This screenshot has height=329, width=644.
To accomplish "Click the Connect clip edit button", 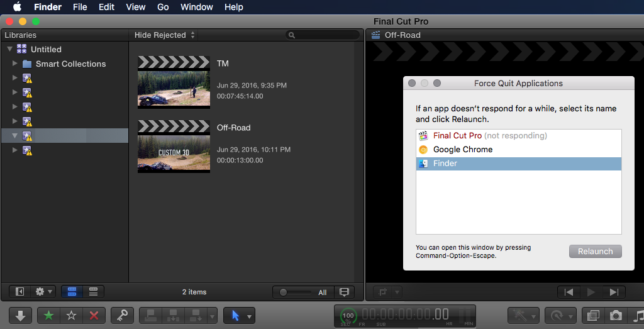I will click(151, 315).
